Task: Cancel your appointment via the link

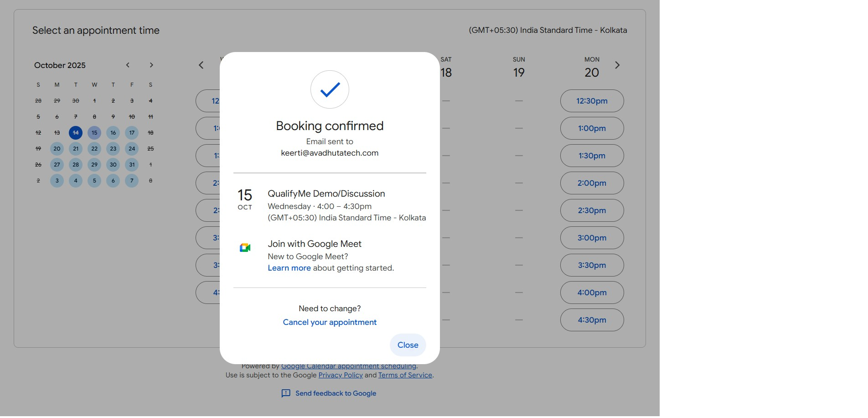Action: [330, 322]
